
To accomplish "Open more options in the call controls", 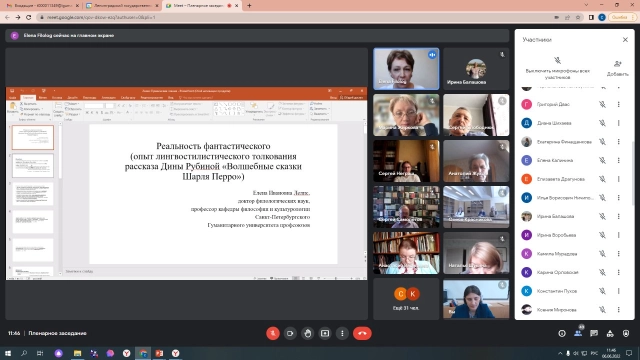I will (342, 333).
